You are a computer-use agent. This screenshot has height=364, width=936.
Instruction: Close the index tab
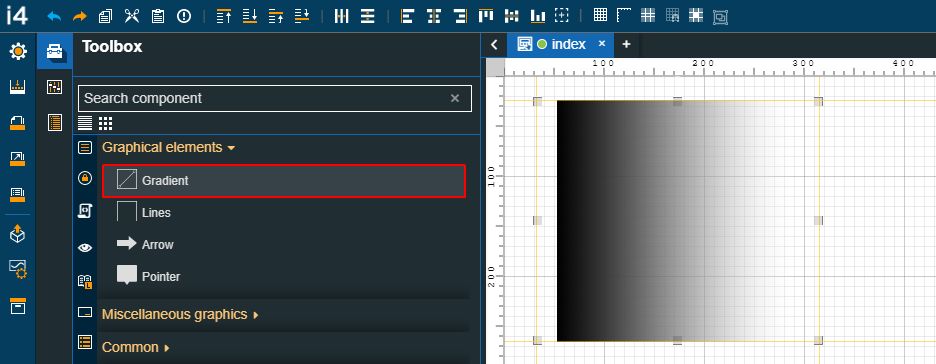(602, 44)
